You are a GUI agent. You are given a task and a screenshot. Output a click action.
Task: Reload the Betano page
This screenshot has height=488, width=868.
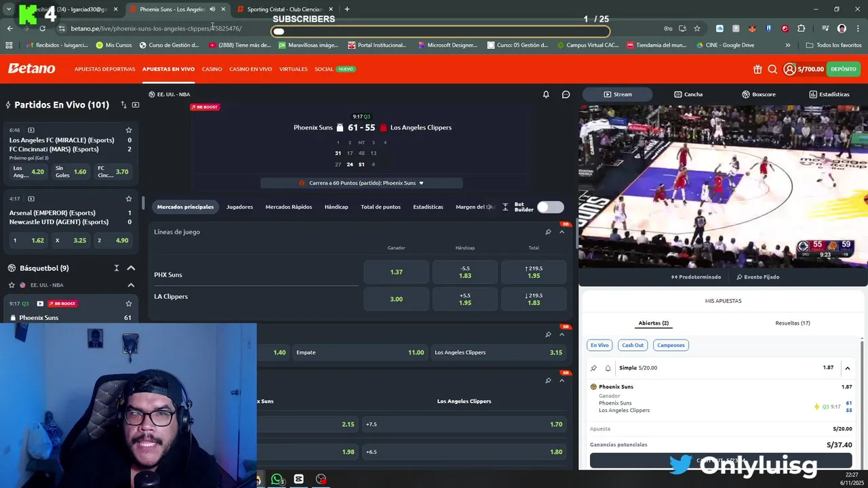coord(42,28)
